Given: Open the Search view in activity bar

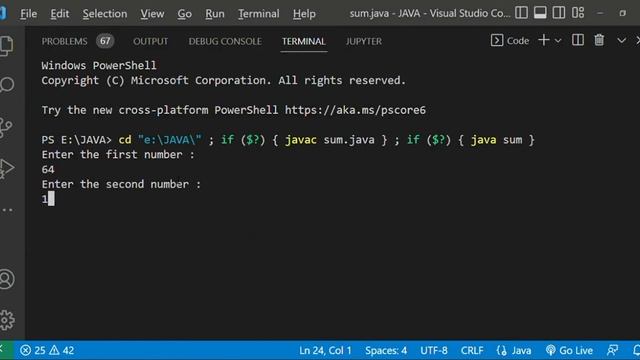Looking at the screenshot, I should [x=7, y=84].
